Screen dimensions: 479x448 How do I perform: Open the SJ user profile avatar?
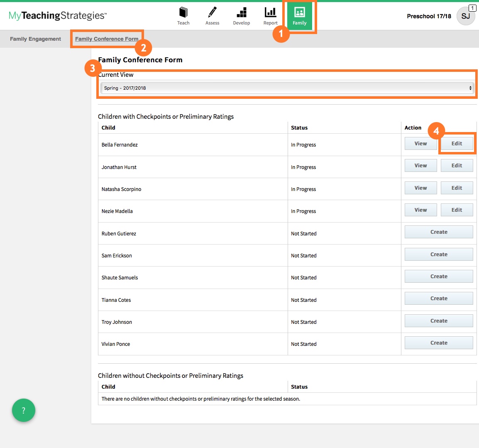(466, 16)
